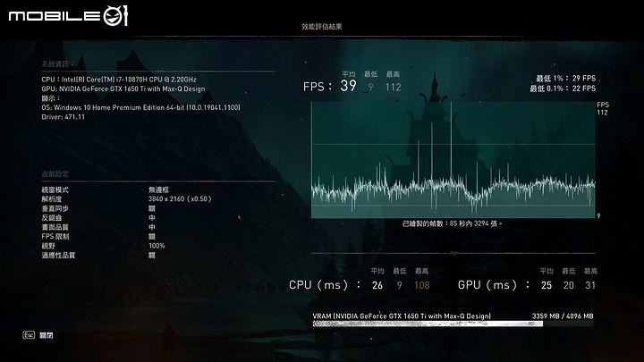
Task: Click the 視野 setting label
Action: [48, 246]
